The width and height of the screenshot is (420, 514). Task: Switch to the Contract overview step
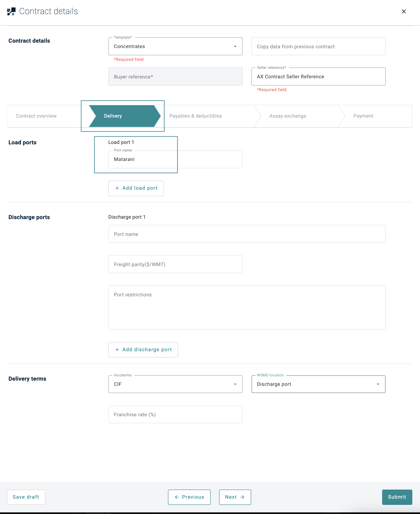coord(36,116)
